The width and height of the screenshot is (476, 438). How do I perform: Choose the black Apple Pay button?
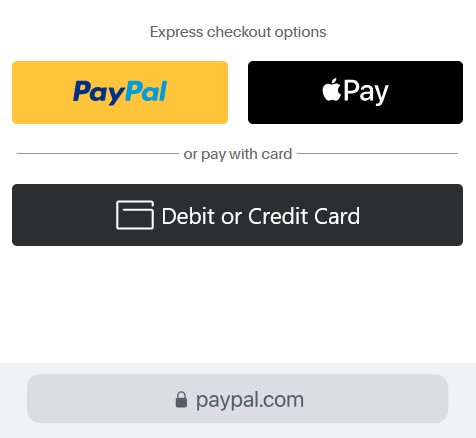pos(355,92)
